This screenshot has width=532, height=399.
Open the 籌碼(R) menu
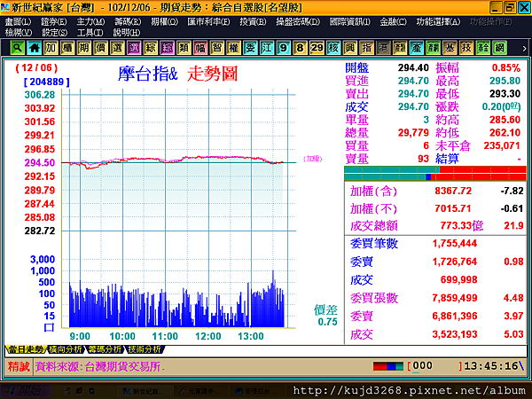[x=128, y=22]
